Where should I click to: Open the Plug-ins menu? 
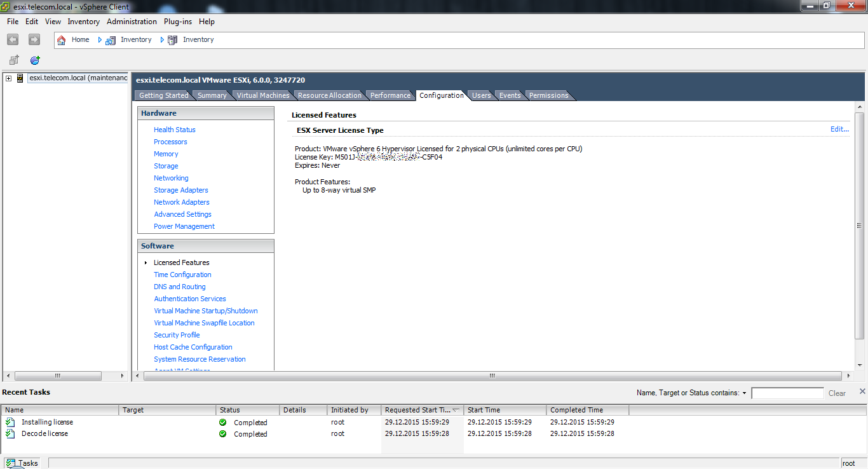pos(178,22)
